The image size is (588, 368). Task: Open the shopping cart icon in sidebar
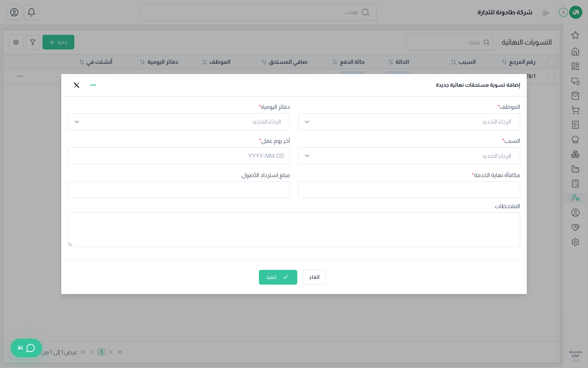(575, 110)
